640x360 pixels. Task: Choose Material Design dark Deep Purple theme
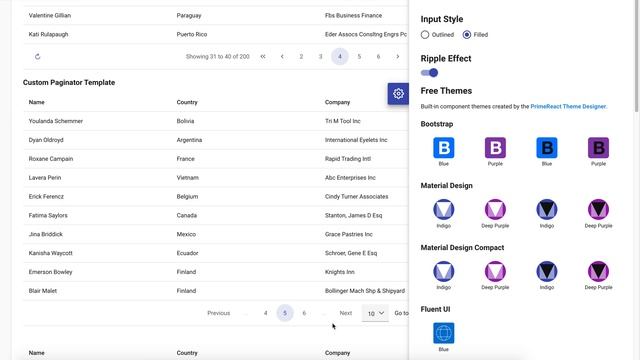(598, 209)
